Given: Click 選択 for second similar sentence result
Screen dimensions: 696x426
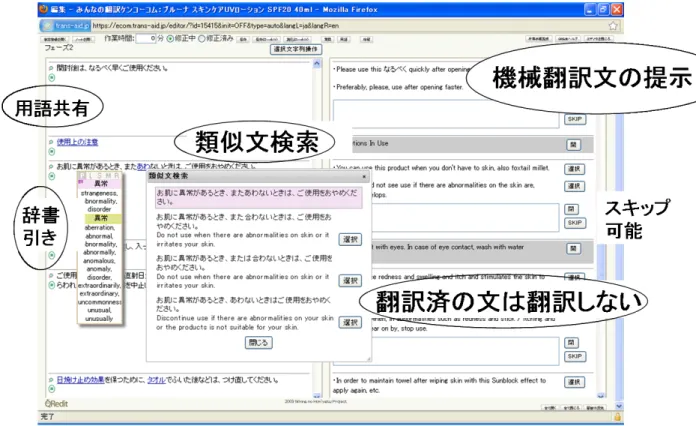Looking at the screenshot, I should tap(350, 280).
